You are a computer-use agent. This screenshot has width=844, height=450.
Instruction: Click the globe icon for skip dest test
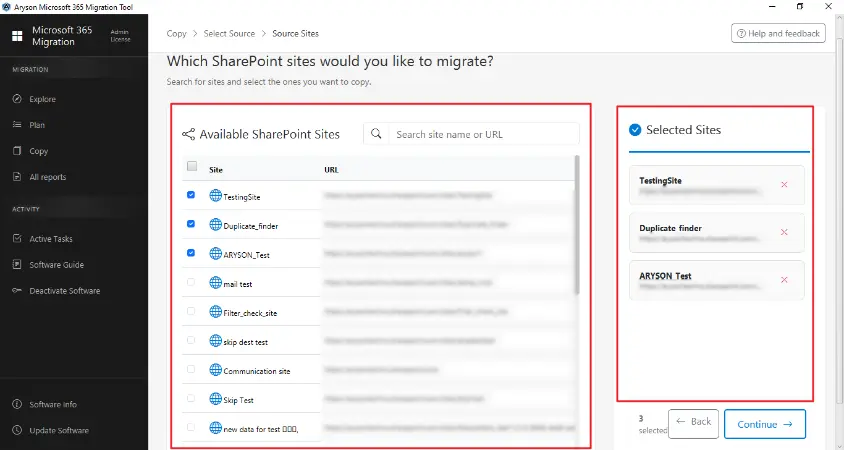pyautogui.click(x=215, y=341)
